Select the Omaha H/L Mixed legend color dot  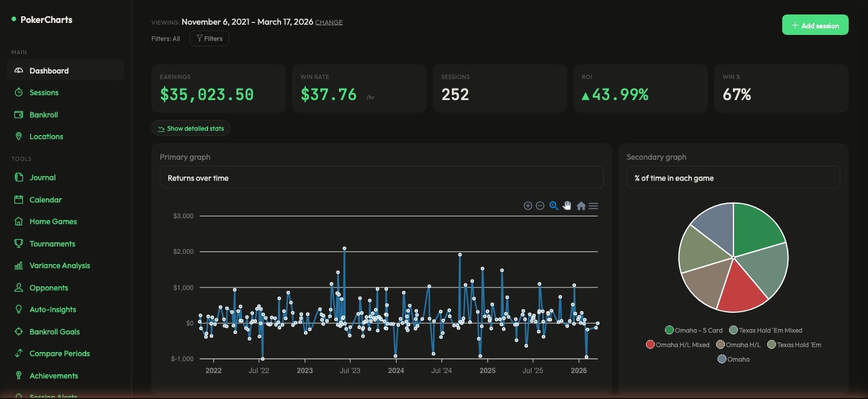pyautogui.click(x=650, y=344)
